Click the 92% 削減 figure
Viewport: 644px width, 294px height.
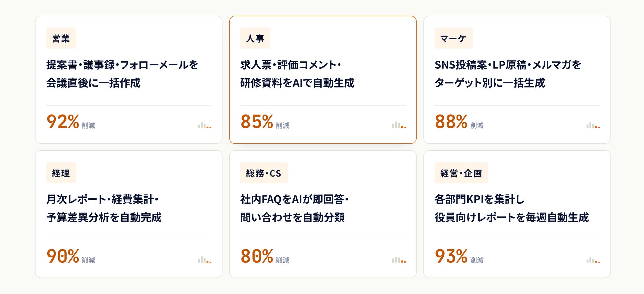click(71, 121)
